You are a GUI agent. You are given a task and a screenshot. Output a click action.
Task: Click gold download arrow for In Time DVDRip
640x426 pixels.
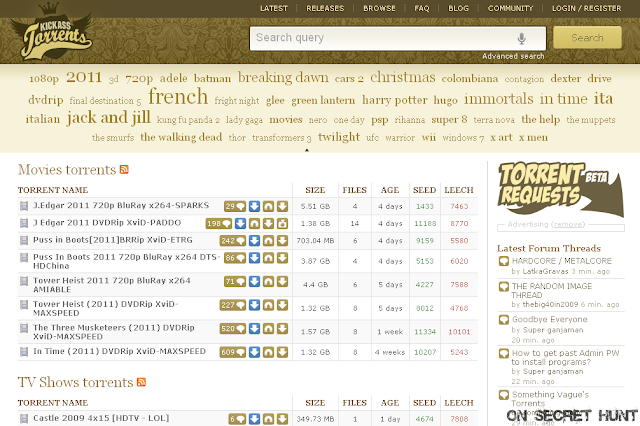coord(282,352)
